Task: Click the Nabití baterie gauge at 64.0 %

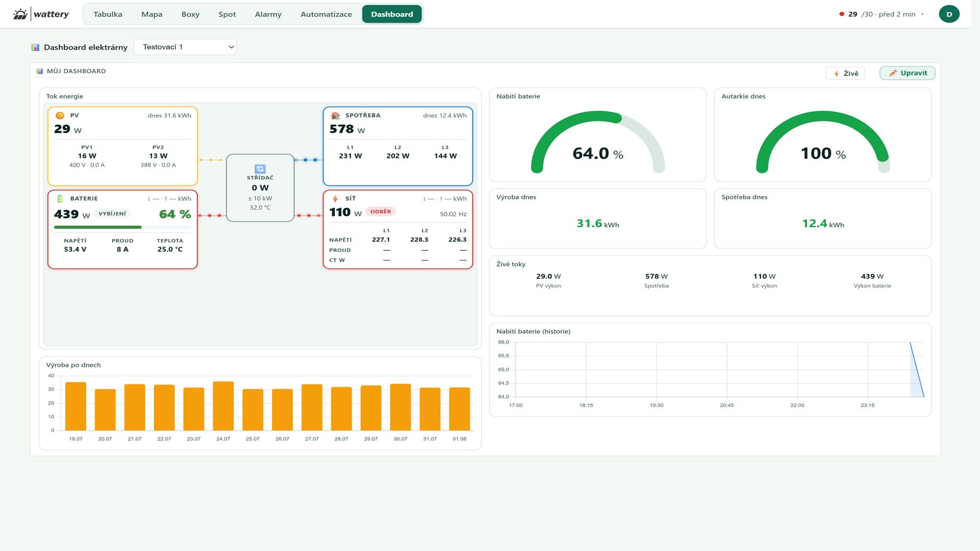Action: click(x=598, y=141)
